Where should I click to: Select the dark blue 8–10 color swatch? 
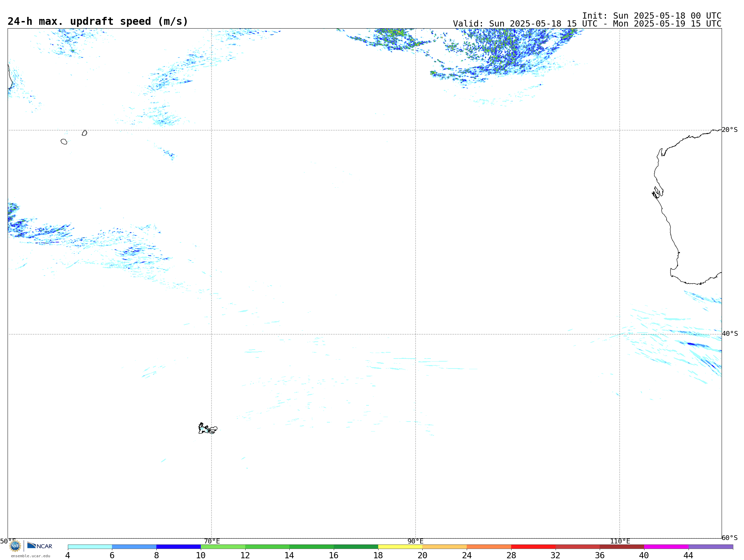click(178, 547)
